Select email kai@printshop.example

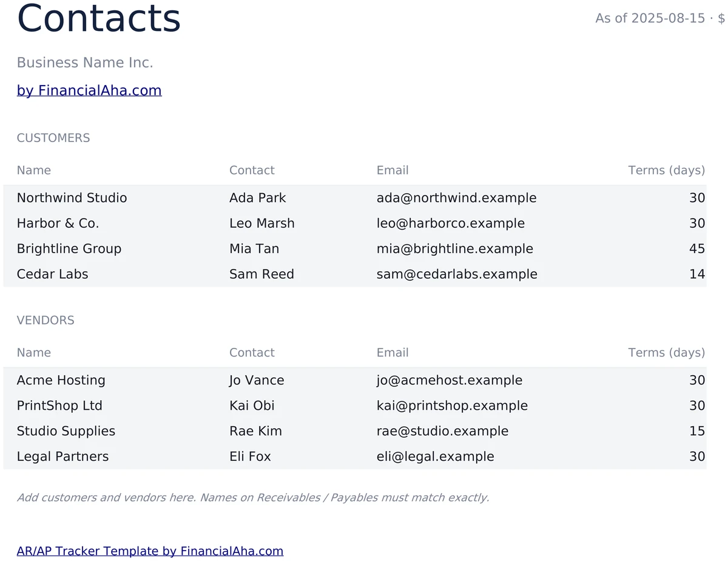coord(452,406)
